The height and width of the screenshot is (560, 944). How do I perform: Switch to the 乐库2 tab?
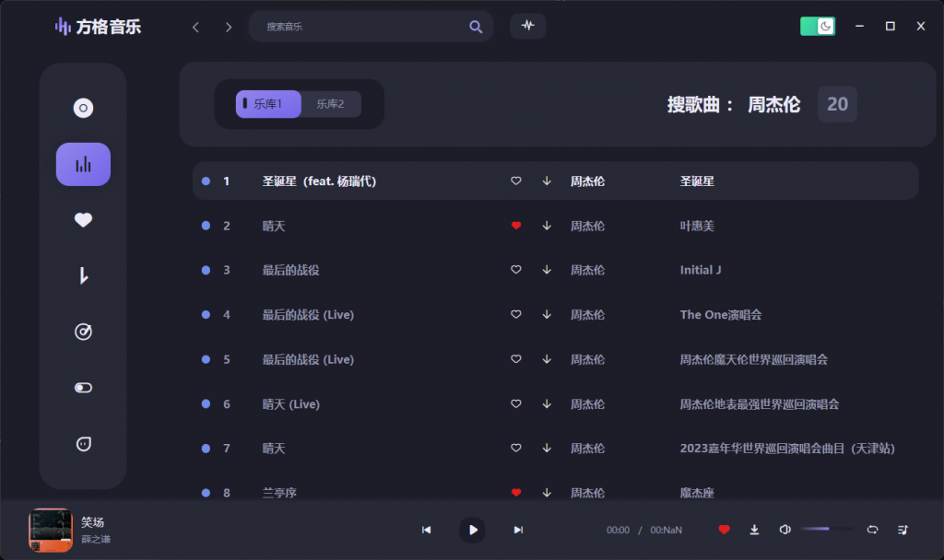click(x=331, y=104)
